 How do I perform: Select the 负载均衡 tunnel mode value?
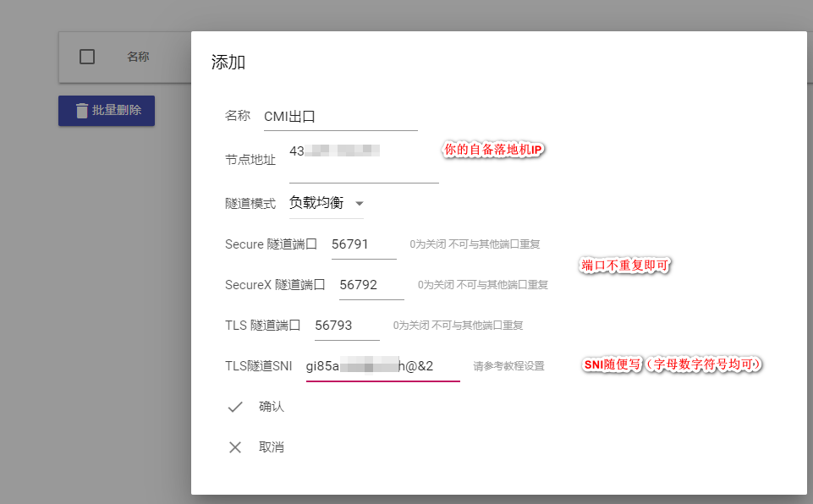tap(316, 203)
